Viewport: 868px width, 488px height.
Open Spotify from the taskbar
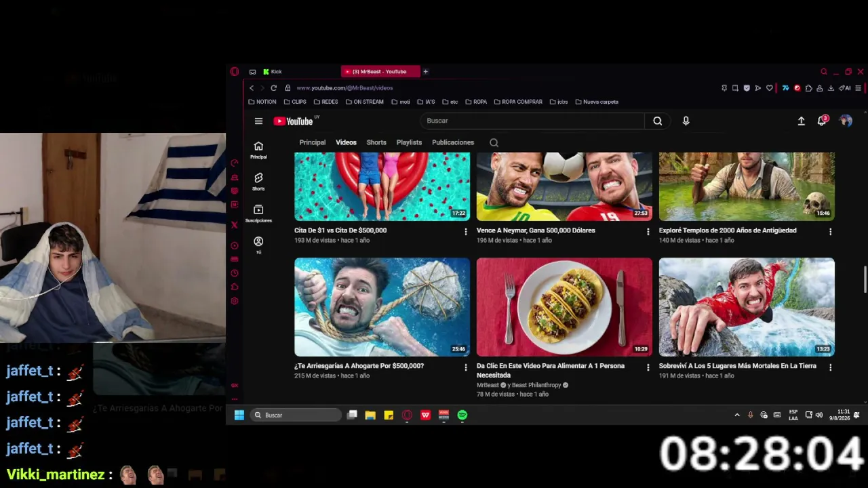click(x=462, y=415)
